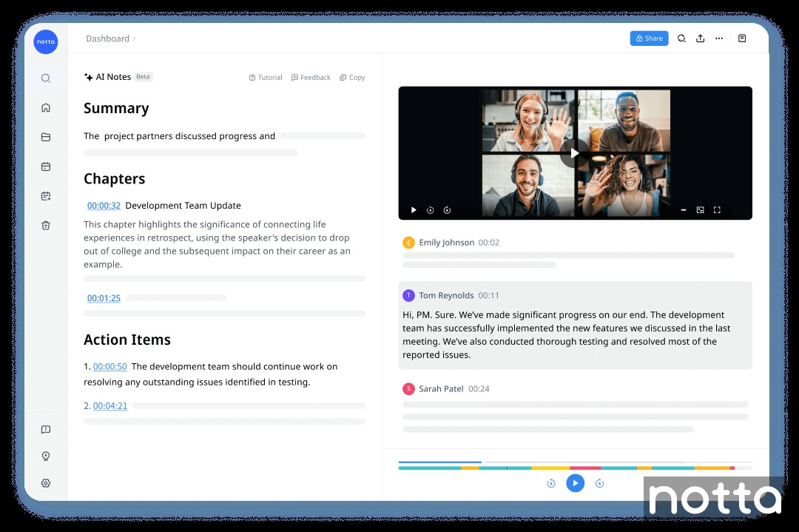This screenshot has width=799, height=532.
Task: Open export options via the upload icon
Action: [701, 38]
